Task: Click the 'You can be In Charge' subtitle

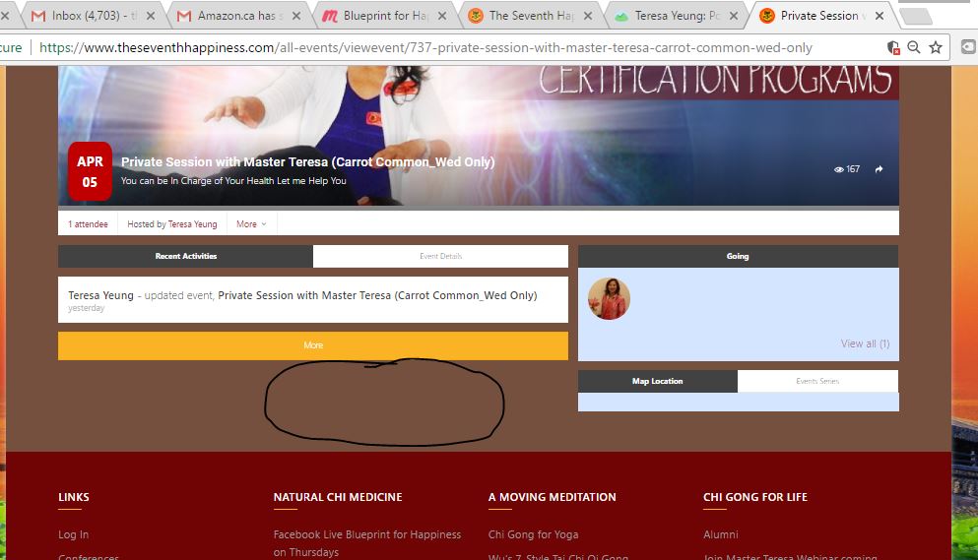Action: [x=233, y=181]
